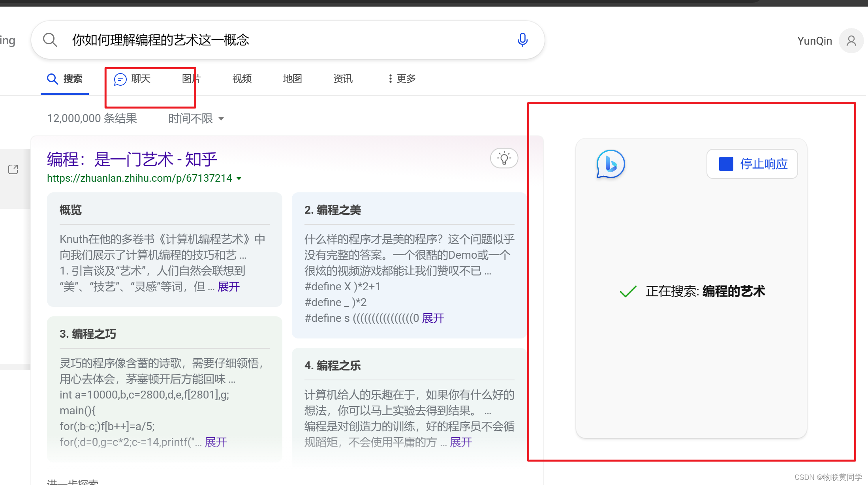Expand the 编程之巧 section with 展开
The width and height of the screenshot is (868, 485).
pos(216,442)
